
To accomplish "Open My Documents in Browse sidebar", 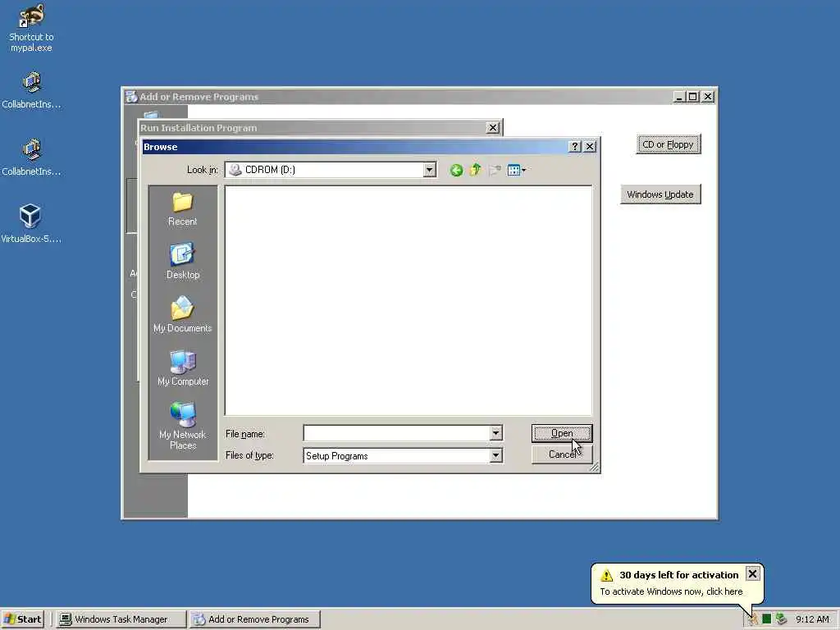I will coord(182,314).
